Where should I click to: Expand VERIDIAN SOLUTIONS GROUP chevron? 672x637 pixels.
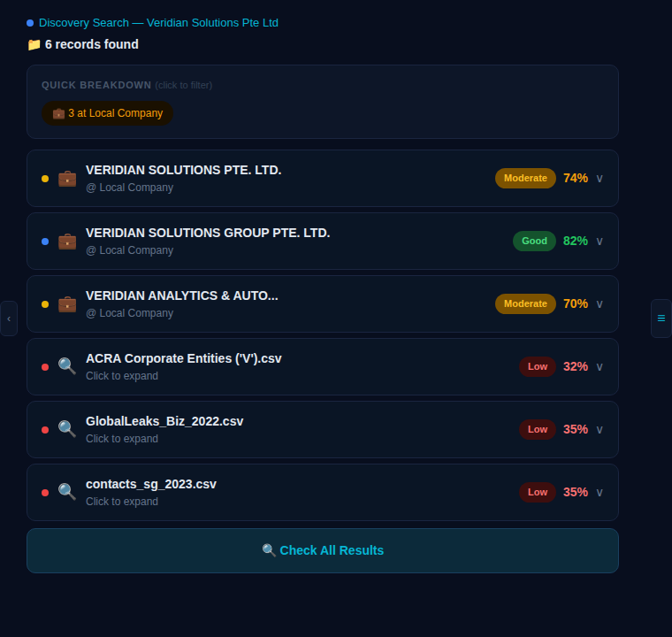[599, 242]
